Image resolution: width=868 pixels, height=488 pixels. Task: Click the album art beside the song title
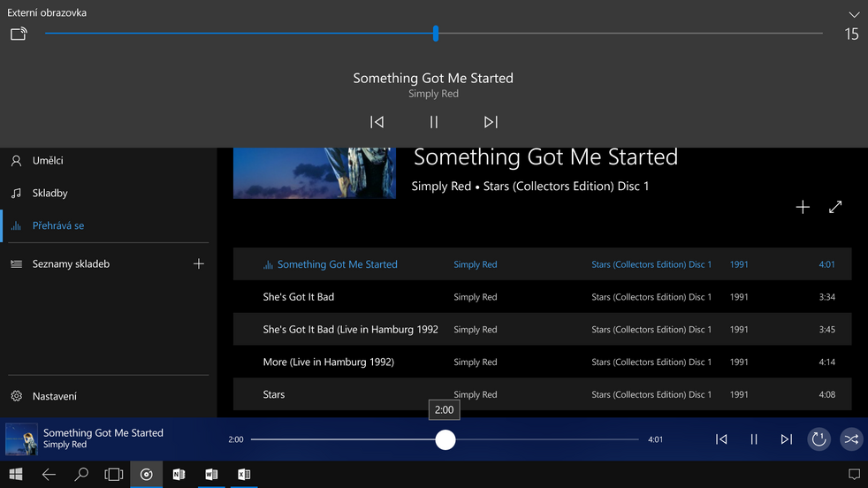pos(315,172)
